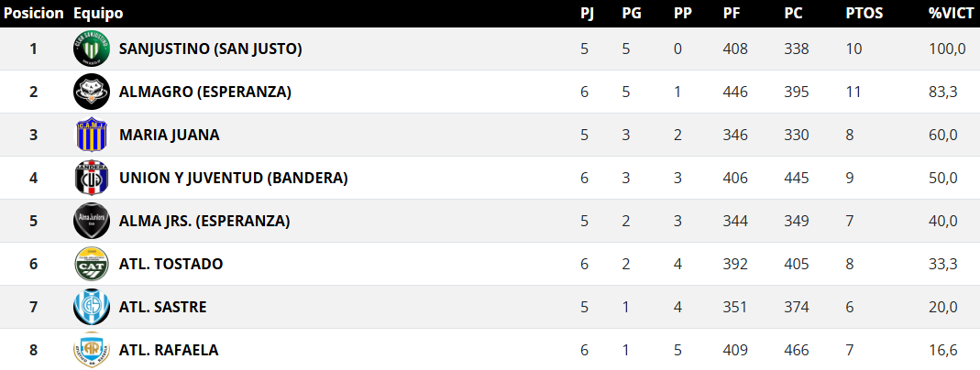The height and width of the screenshot is (370, 980).
Task: Click the PF column header
Action: [x=732, y=14]
